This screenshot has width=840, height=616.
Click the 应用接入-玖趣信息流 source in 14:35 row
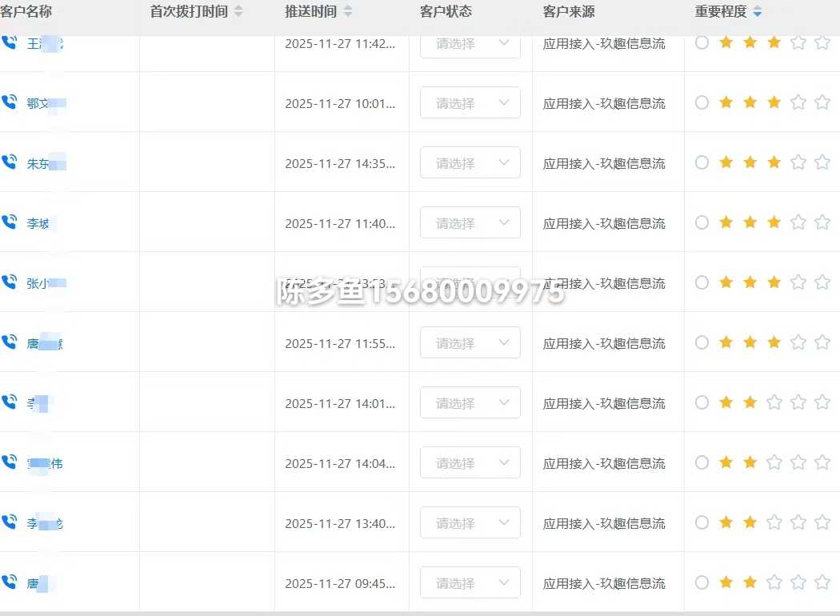[603, 163]
